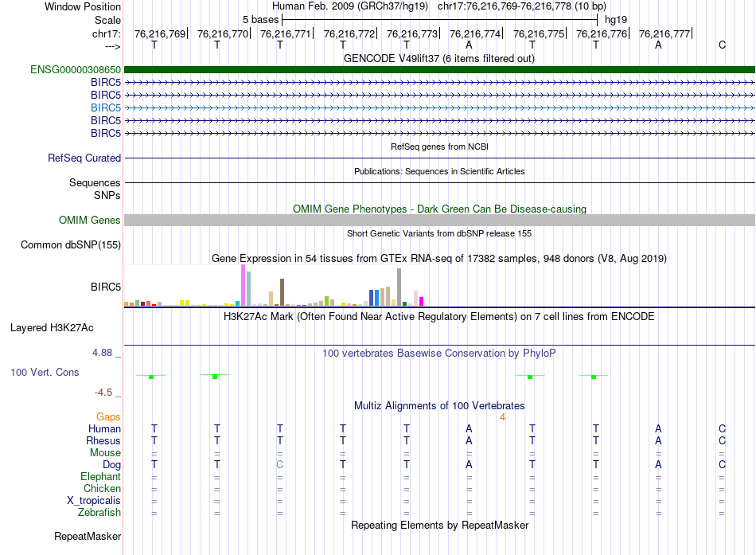The height and width of the screenshot is (555, 756).
Task: Select the Human species label
Action: point(104,429)
